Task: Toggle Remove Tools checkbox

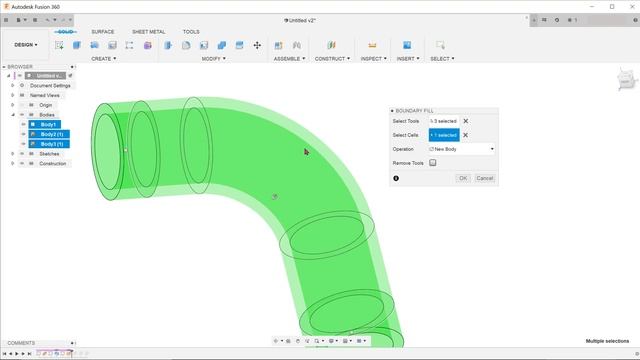Action: (433, 163)
